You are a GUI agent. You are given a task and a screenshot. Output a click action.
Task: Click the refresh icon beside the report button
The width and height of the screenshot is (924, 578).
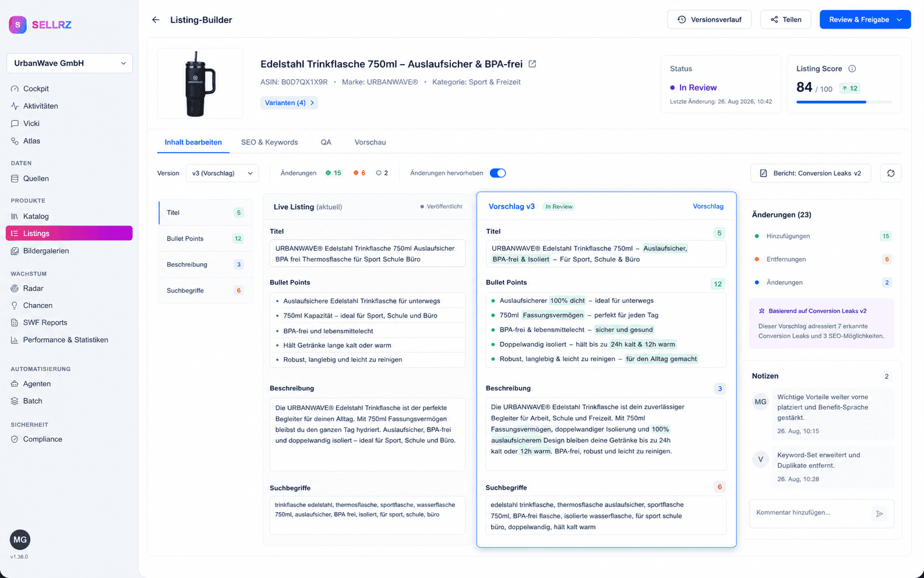pyautogui.click(x=891, y=173)
